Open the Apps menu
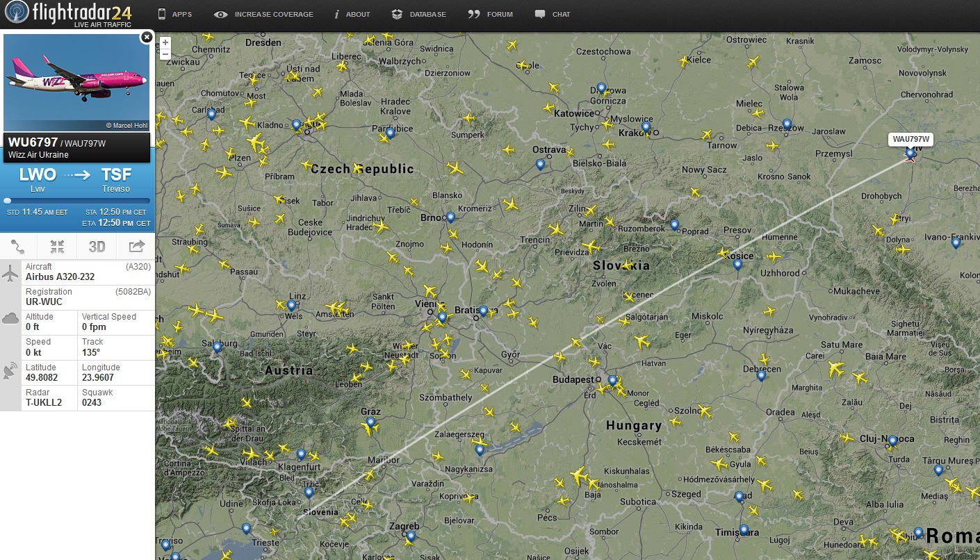This screenshot has width=980, height=560. click(x=174, y=14)
